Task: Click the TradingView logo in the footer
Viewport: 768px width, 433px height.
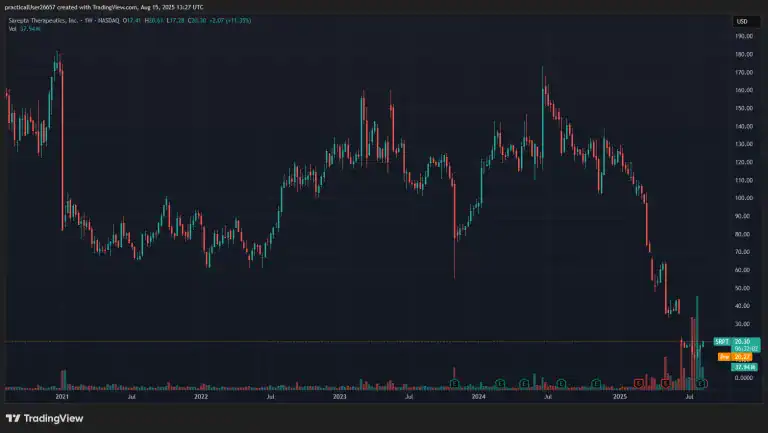Action: point(44,418)
